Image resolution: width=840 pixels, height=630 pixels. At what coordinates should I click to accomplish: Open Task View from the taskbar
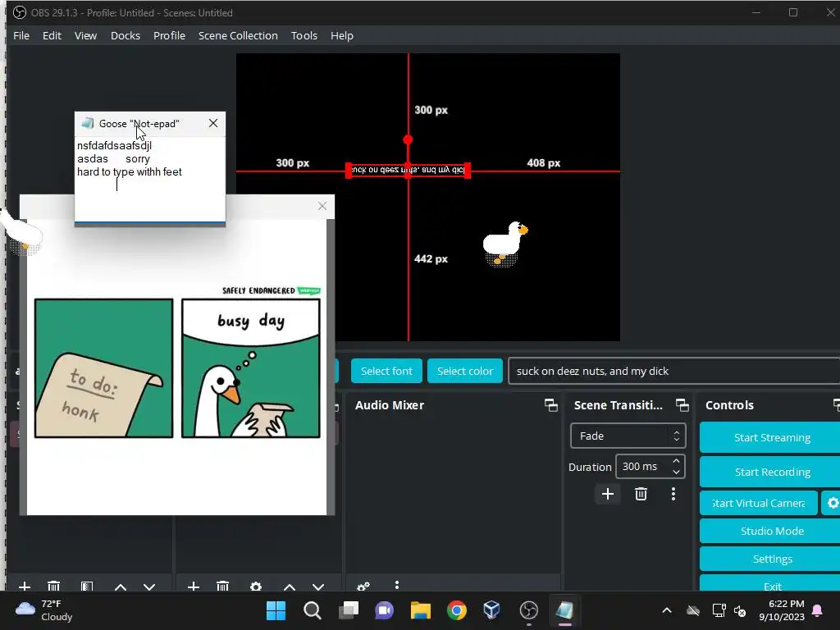pos(349,610)
